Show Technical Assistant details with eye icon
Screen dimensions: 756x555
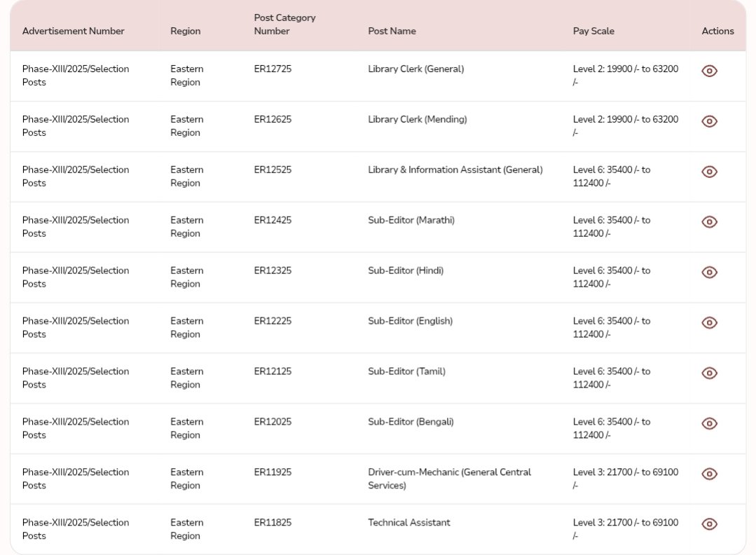pos(709,524)
